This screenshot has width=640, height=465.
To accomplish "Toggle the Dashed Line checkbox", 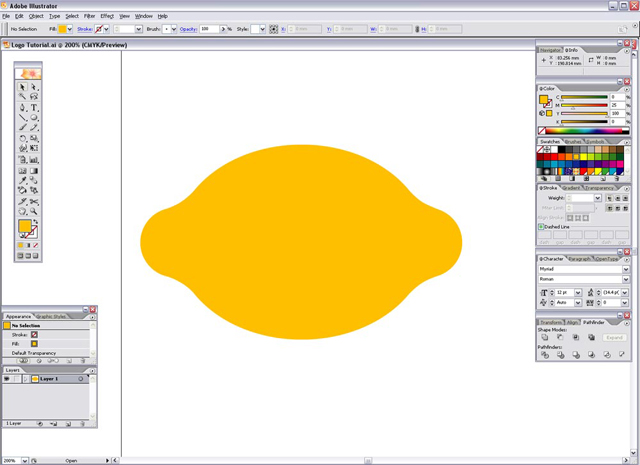I will (541, 227).
